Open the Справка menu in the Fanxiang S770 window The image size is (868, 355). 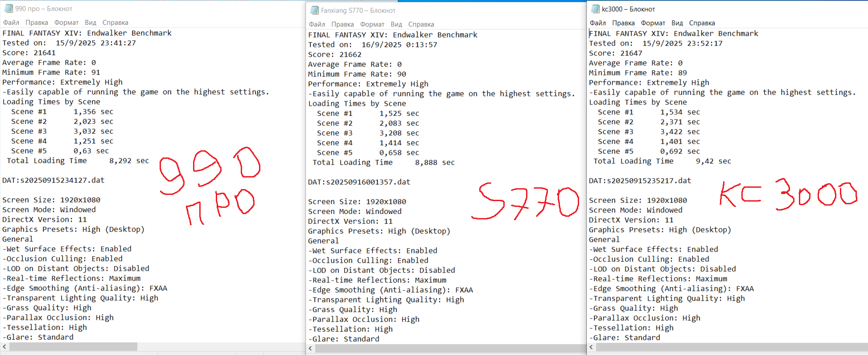pyautogui.click(x=421, y=25)
